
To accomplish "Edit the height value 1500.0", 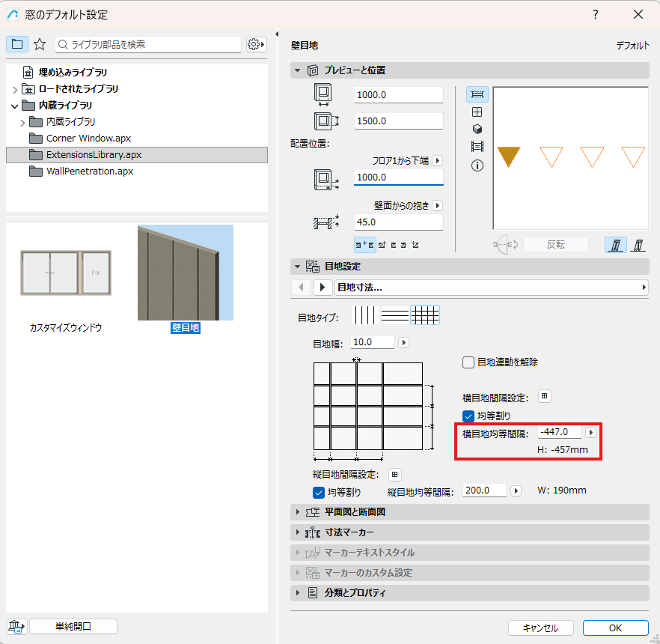I will click(x=399, y=121).
